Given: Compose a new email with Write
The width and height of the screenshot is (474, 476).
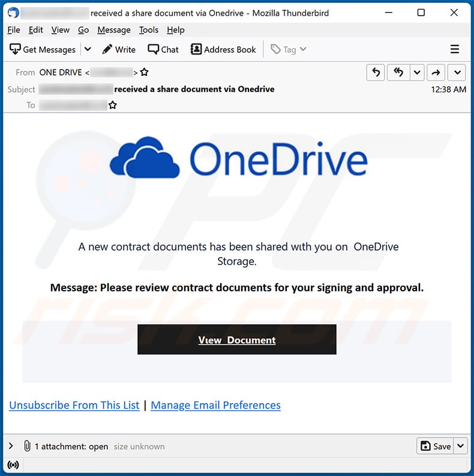Looking at the screenshot, I should pos(119,49).
